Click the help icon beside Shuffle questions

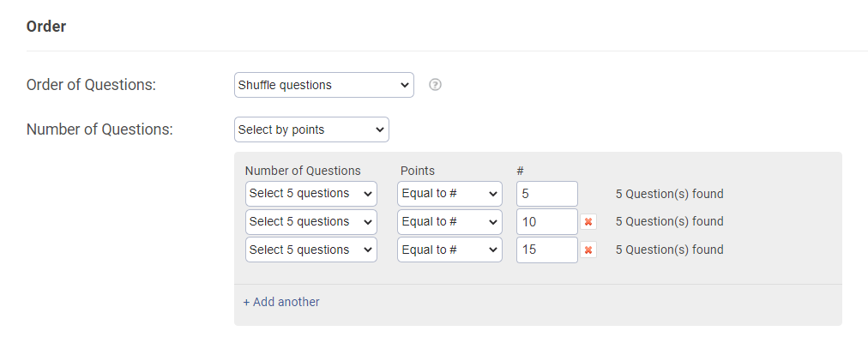coord(435,85)
